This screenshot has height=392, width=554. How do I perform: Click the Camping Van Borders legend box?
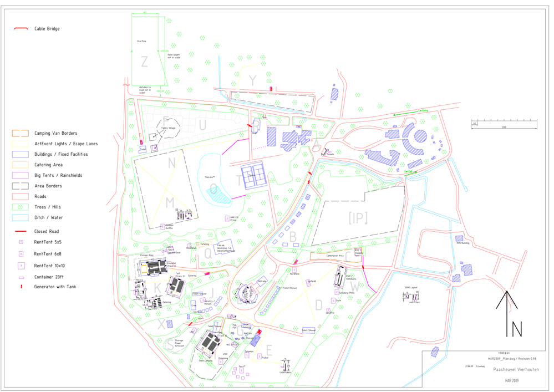click(21, 133)
